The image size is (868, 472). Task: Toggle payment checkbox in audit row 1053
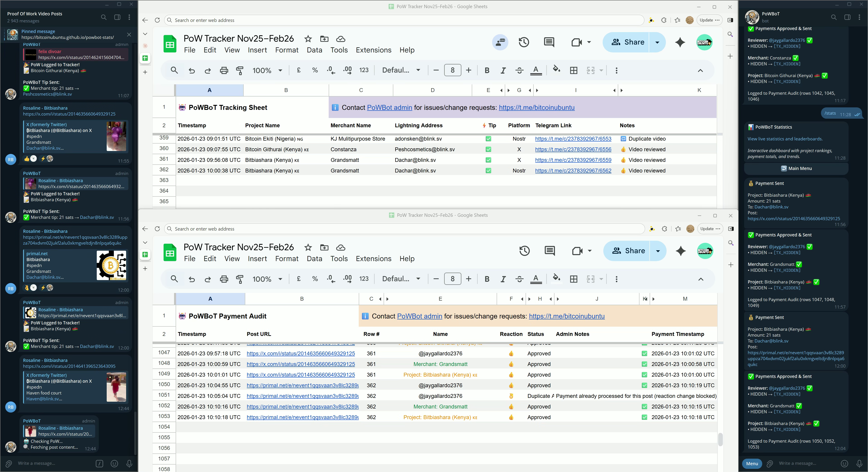[x=644, y=417]
